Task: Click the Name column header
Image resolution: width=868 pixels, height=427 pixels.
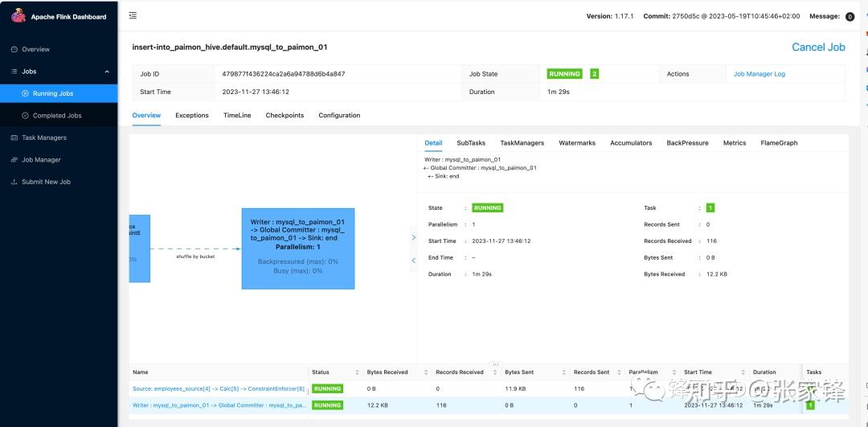Action: [x=141, y=372]
